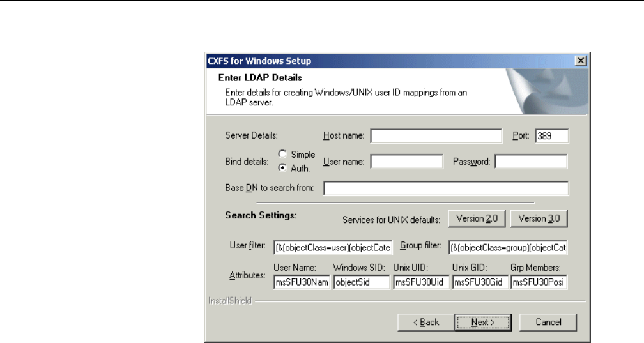Edit the Grp Members attribute field
644x343 pixels.
click(x=539, y=282)
